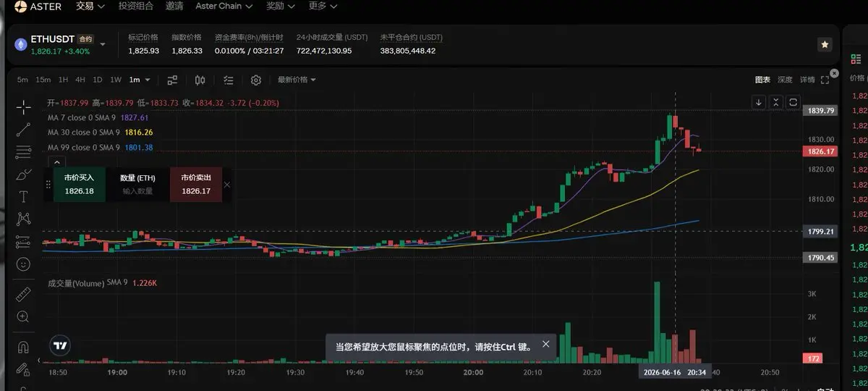
Task: Click the 数量 (ETH) input field
Action: pos(137,191)
